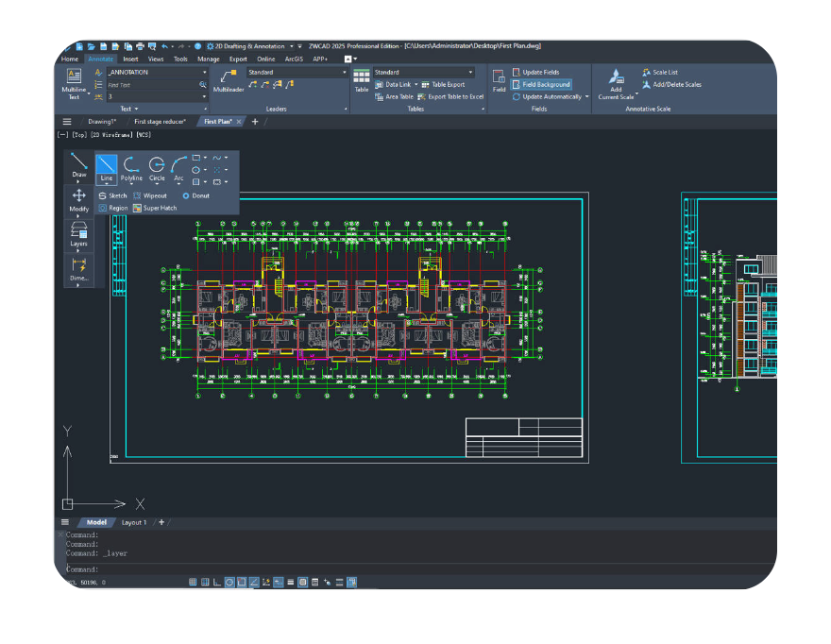Expand the Data Link dropdown arrow
The width and height of the screenshot is (831, 644).
tap(416, 85)
